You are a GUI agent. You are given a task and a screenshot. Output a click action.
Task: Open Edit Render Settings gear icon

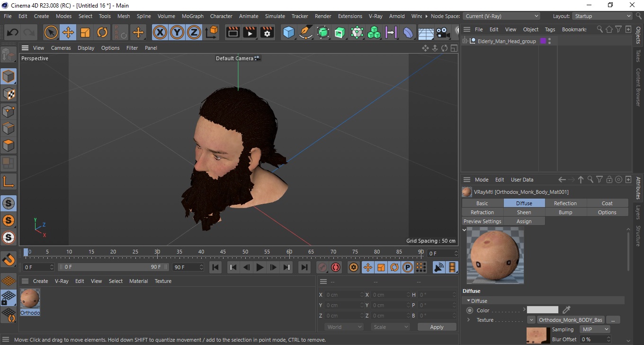pos(268,33)
